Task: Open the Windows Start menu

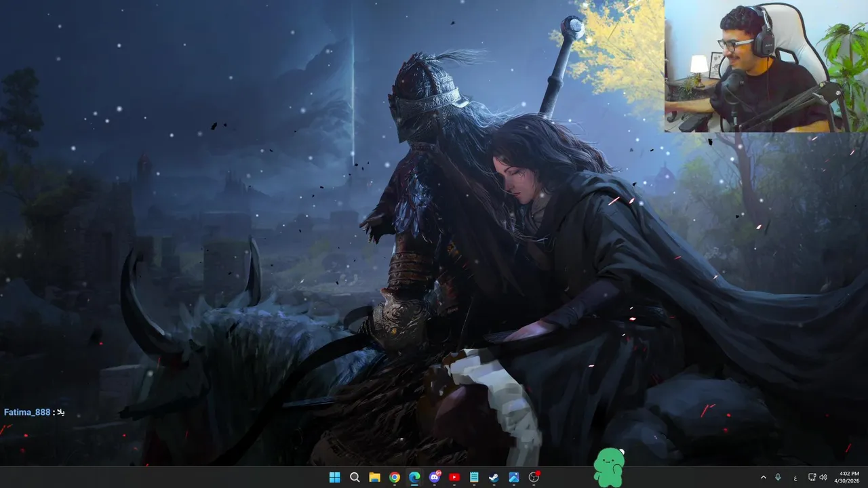Action: 334,477
